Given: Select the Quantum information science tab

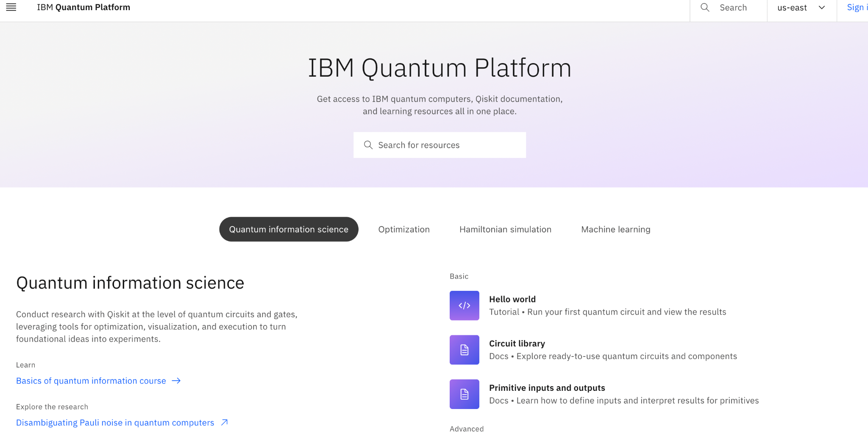Looking at the screenshot, I should (289, 229).
